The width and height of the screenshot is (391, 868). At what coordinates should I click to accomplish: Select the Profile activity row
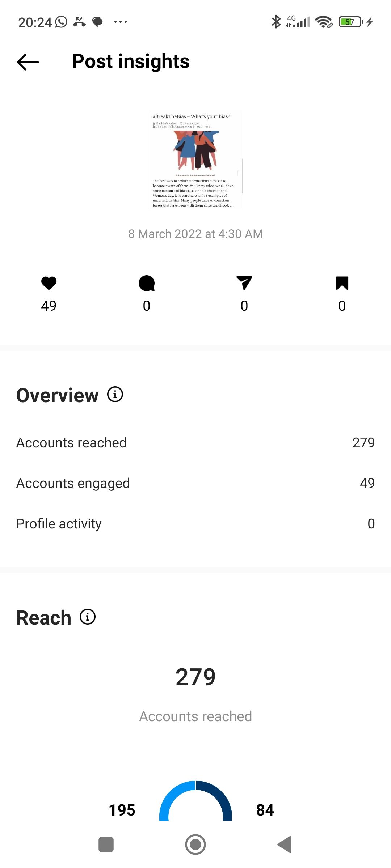pos(195,524)
